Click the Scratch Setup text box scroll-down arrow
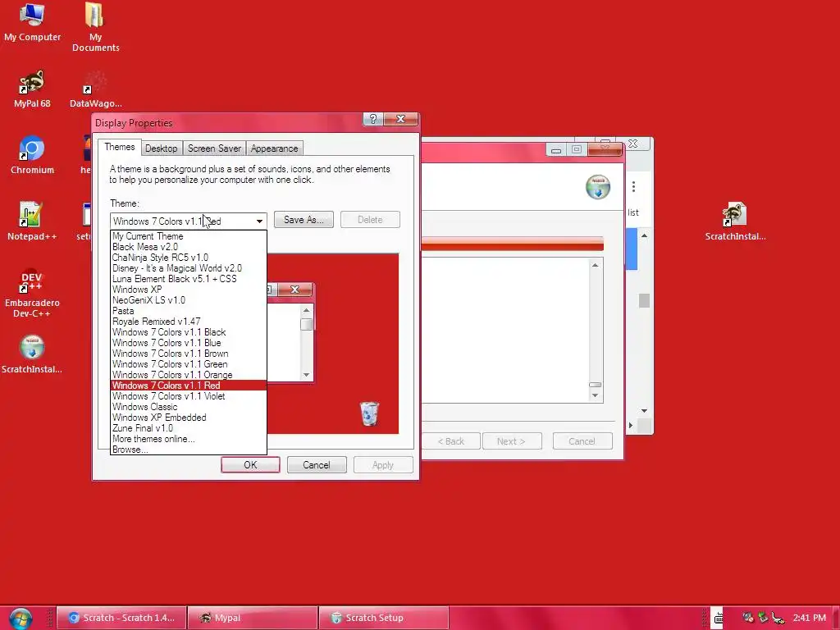 tap(595, 396)
